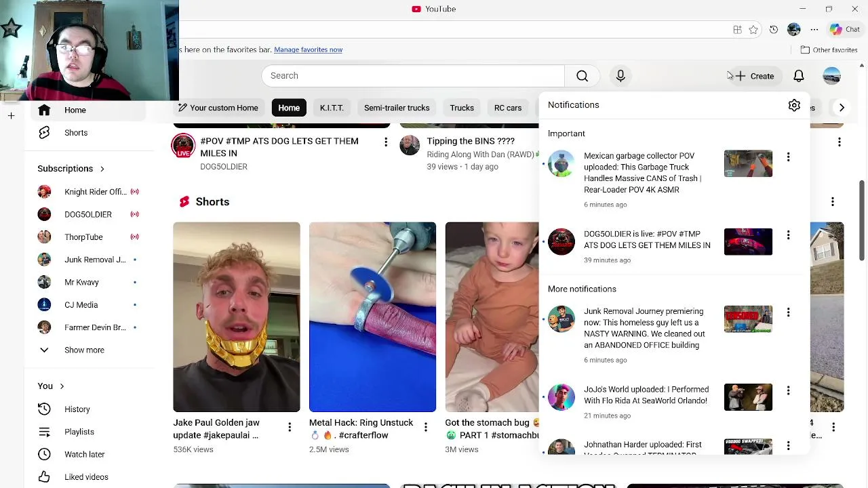
Task: Open Liked videos in the sidebar
Action: (x=85, y=477)
